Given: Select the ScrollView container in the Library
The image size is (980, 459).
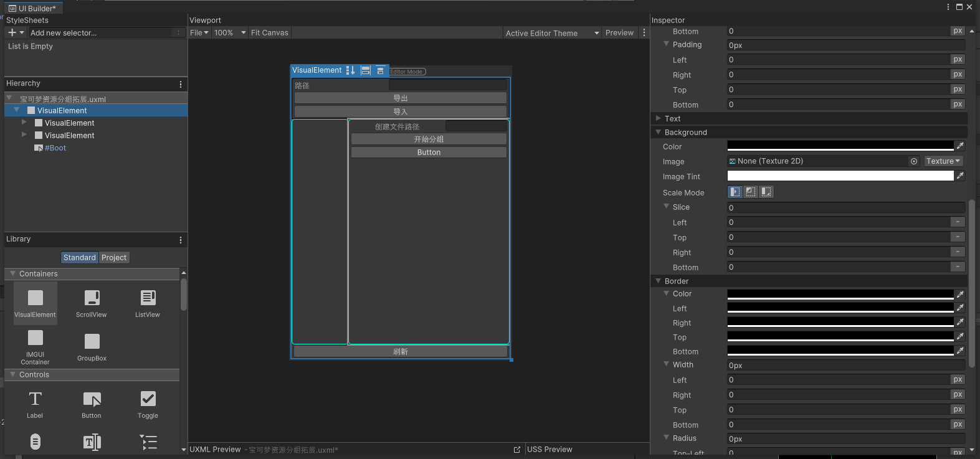Looking at the screenshot, I should pyautogui.click(x=92, y=303).
